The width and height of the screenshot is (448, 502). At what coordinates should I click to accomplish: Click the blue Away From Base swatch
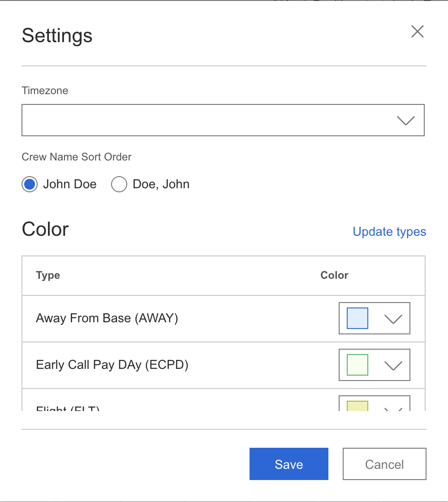click(x=358, y=319)
